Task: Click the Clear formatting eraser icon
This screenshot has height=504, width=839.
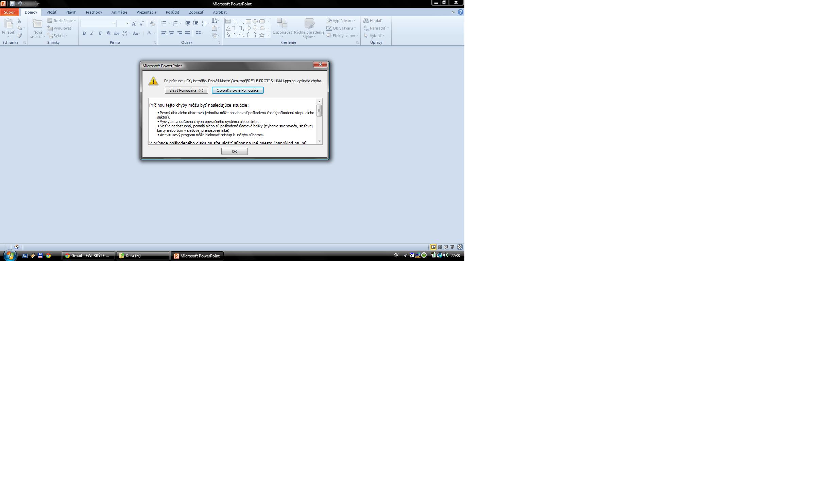Action: click(x=153, y=23)
